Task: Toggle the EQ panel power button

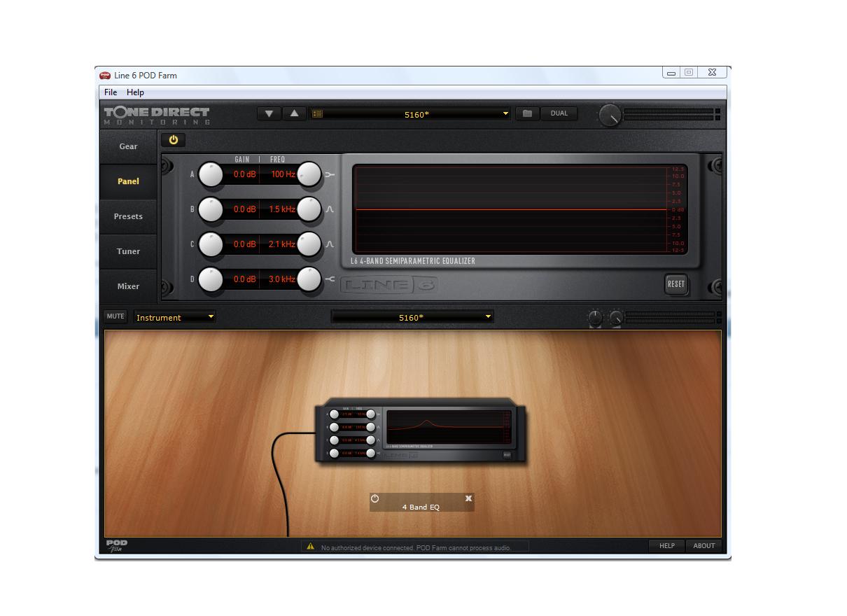Action: (173, 140)
